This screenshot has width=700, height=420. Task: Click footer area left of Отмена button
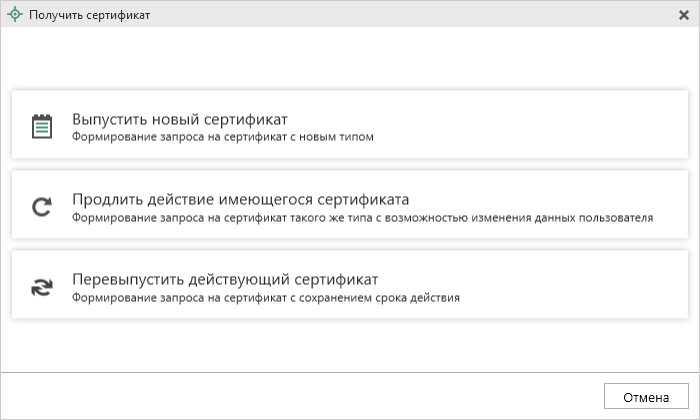[x=300, y=396]
